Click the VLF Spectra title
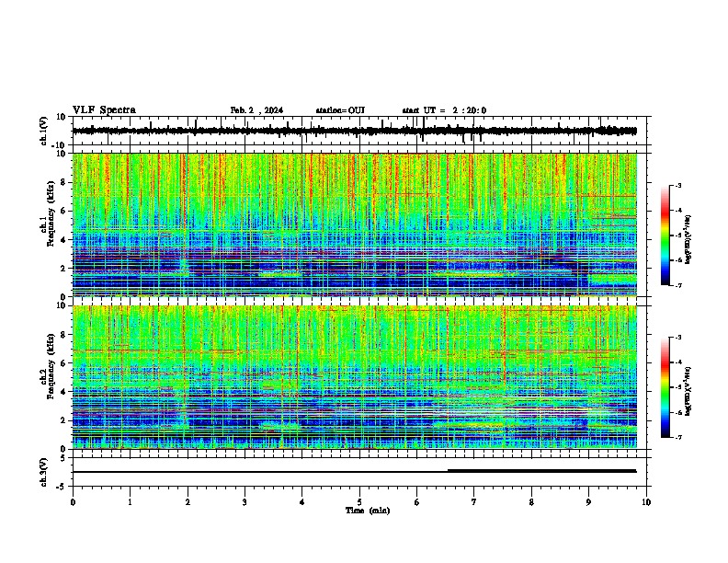Viewport: 728px width, 563px height. pyautogui.click(x=104, y=110)
